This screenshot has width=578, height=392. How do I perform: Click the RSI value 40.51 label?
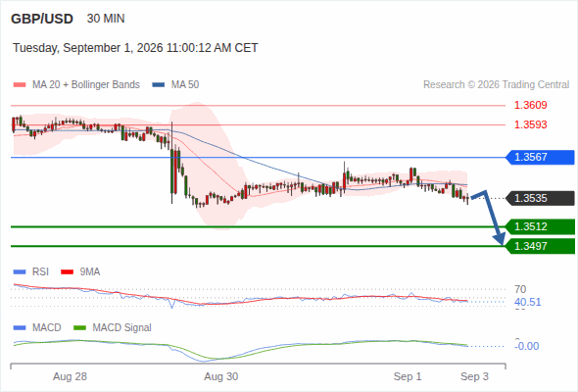pyautogui.click(x=528, y=303)
